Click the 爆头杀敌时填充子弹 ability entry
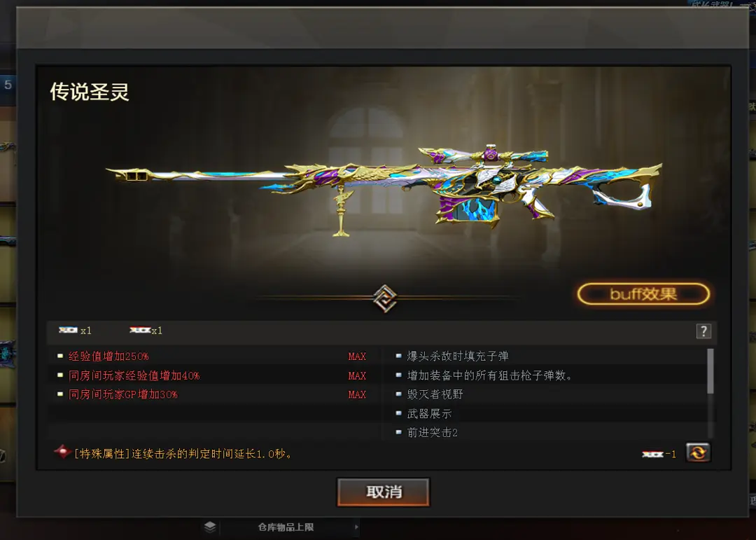 click(x=458, y=356)
